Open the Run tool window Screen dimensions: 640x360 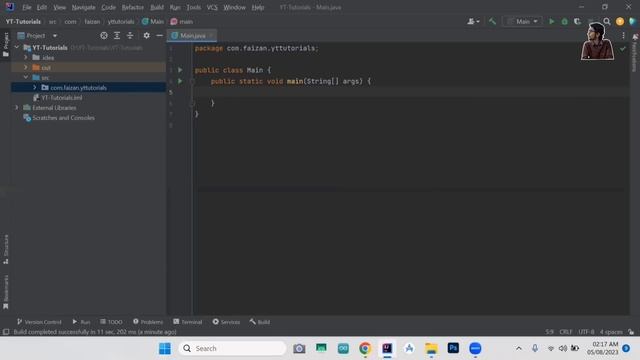tap(81, 322)
